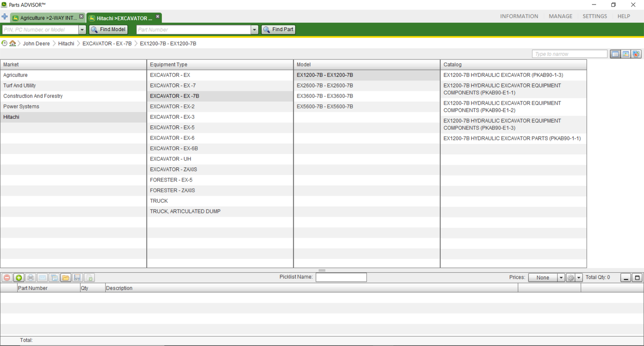Click the Type to narrow filter field
Screen dimensions: 644x346
(570, 54)
